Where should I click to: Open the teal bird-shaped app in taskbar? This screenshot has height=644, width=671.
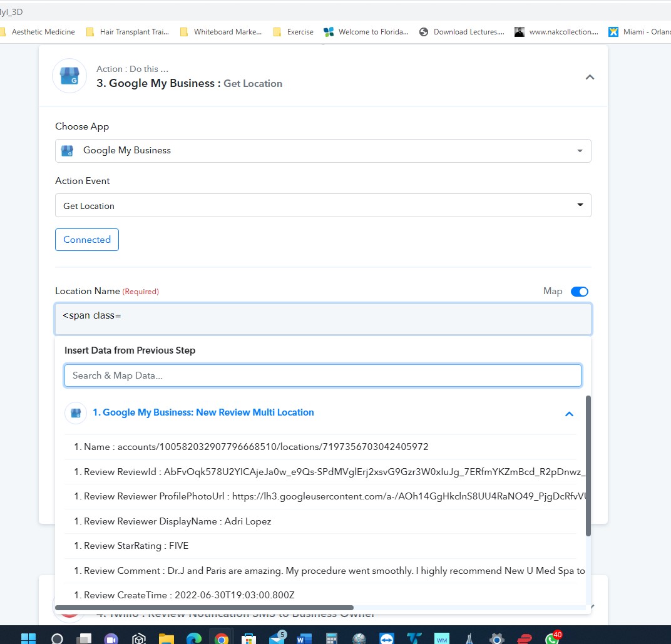414,638
